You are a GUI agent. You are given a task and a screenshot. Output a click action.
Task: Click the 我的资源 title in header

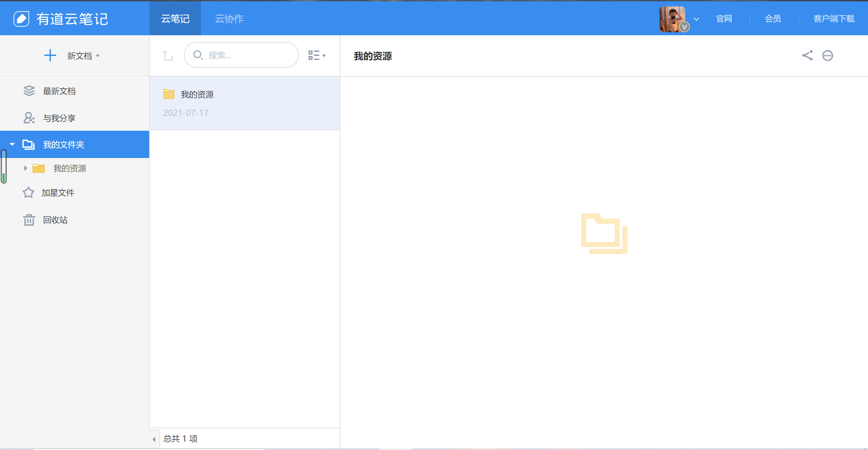(373, 56)
